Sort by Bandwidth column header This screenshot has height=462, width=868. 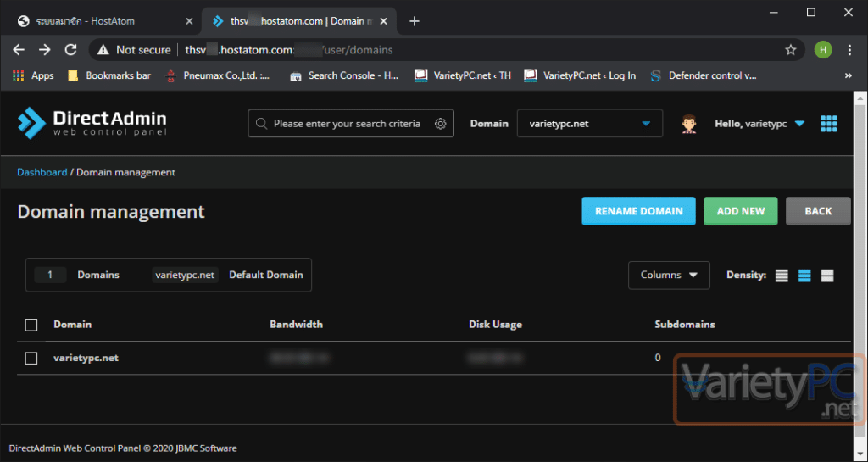[x=296, y=324]
